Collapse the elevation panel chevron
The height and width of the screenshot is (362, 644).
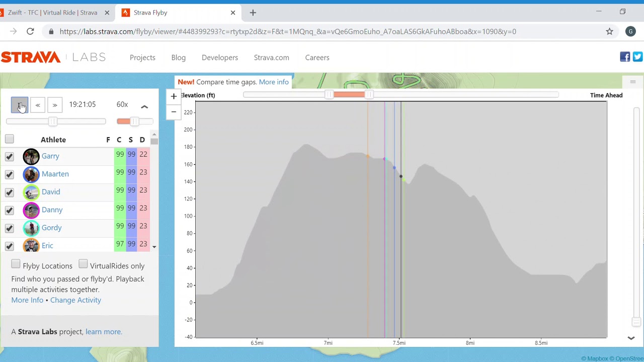pyautogui.click(x=631, y=338)
